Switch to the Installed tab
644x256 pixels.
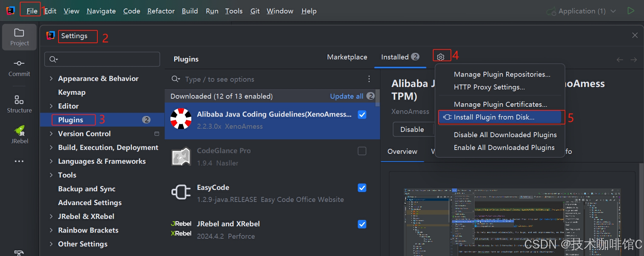(x=400, y=57)
